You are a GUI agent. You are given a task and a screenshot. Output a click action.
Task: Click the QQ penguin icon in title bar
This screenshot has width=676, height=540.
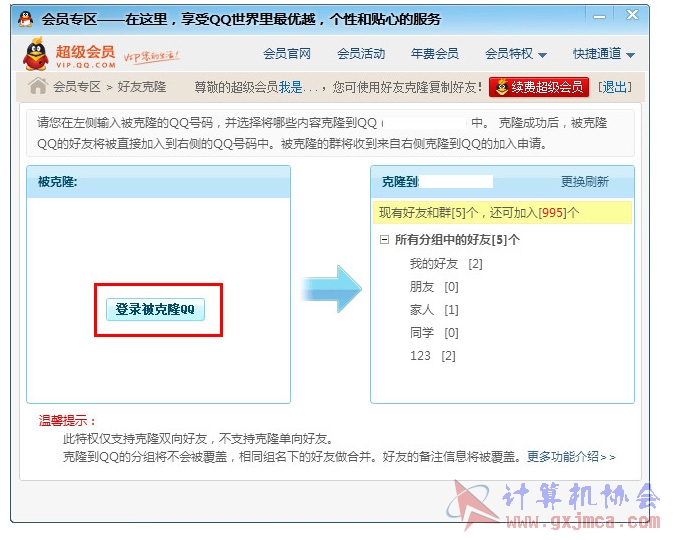[26, 19]
